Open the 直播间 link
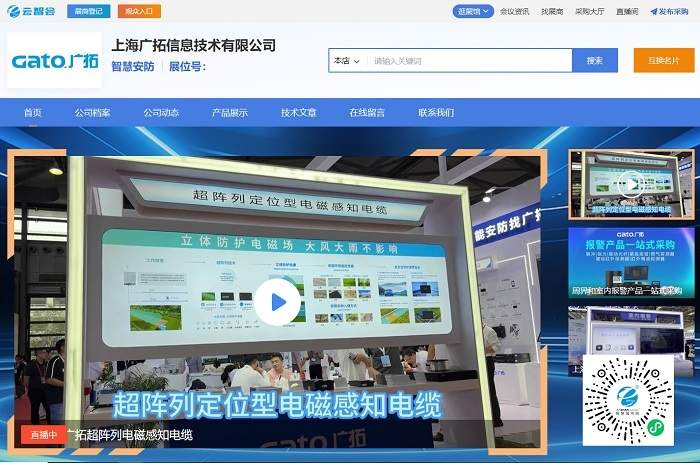The image size is (700, 463). [x=627, y=11]
